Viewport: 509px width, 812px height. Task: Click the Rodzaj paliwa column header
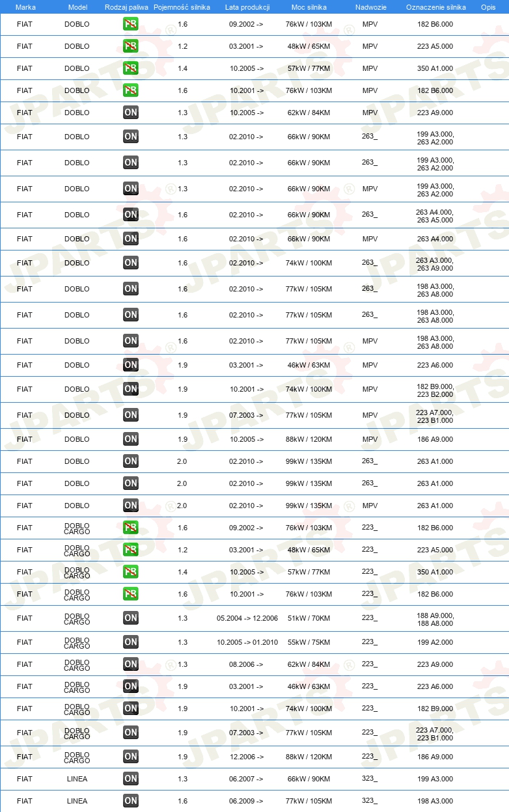(127, 7)
